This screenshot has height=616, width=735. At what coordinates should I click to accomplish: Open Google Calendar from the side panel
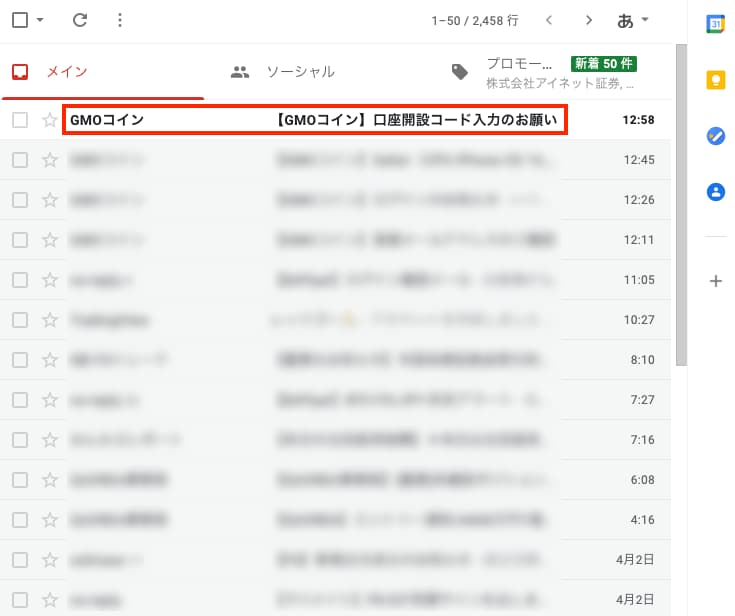pos(715,24)
